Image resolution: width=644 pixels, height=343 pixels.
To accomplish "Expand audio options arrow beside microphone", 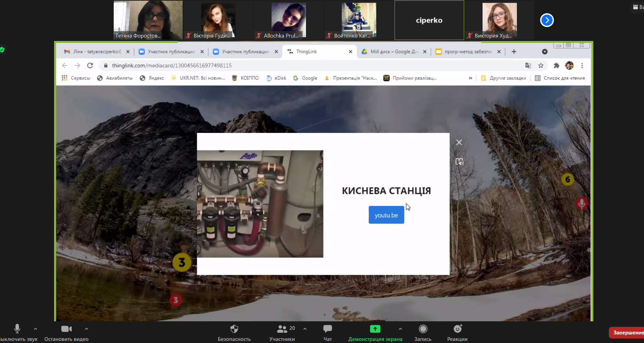I will pyautogui.click(x=35, y=329).
